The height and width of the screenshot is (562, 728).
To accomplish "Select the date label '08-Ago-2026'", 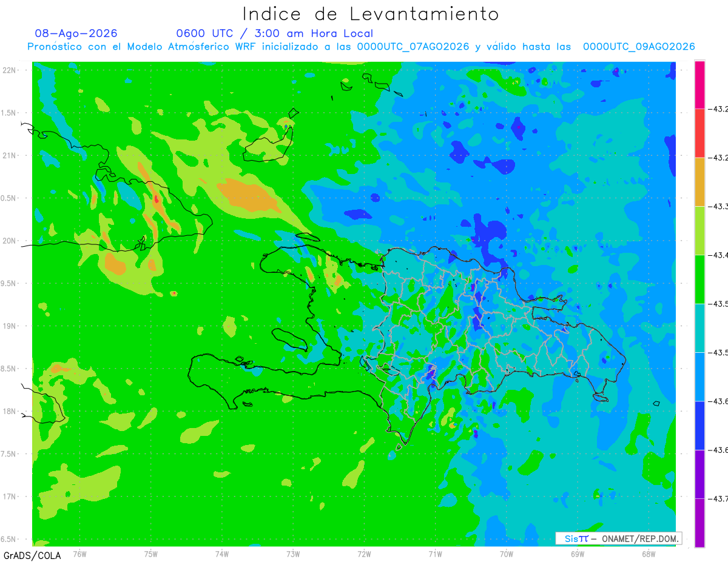I will tap(76, 33).
